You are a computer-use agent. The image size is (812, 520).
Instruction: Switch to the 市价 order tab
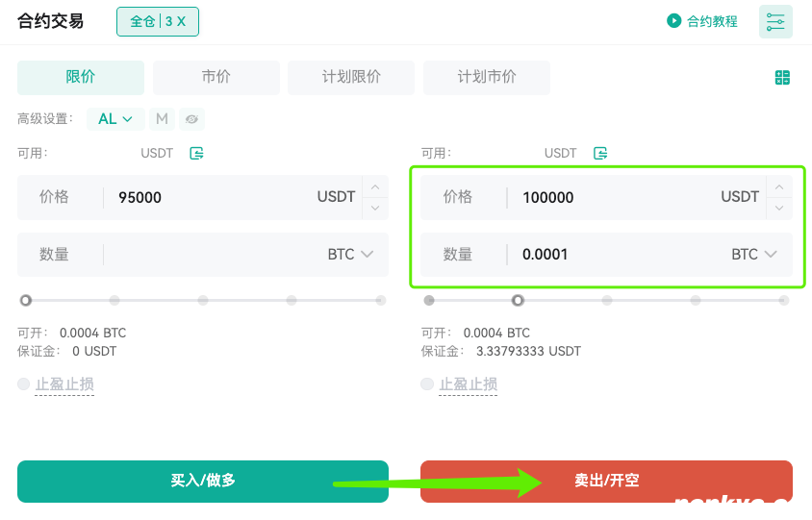point(216,77)
